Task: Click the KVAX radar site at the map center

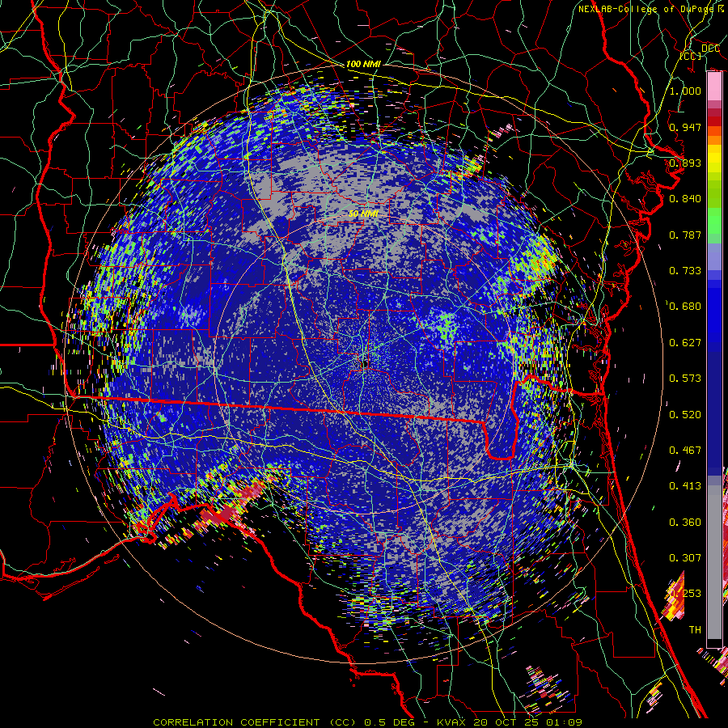Action: coord(365,362)
